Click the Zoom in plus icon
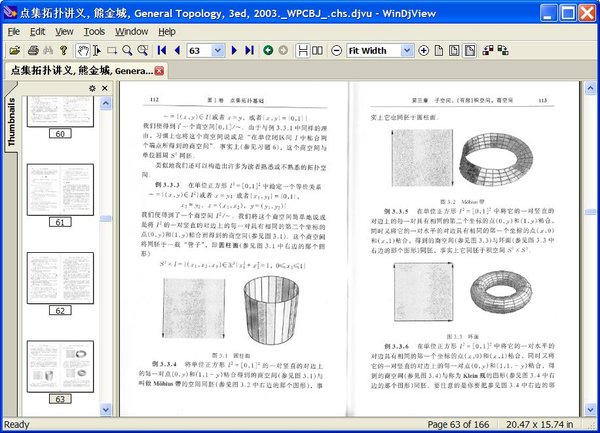This screenshot has width=600, height=433. (x=424, y=50)
